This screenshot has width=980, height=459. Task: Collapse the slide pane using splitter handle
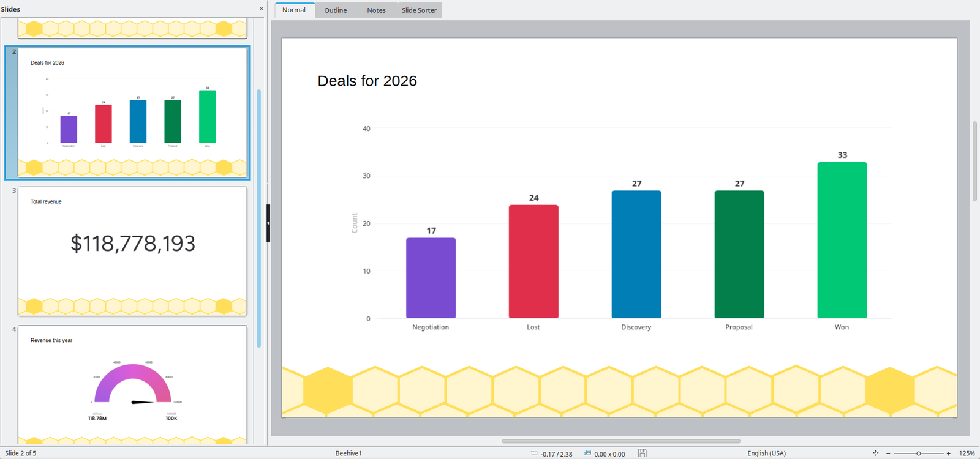coord(268,223)
